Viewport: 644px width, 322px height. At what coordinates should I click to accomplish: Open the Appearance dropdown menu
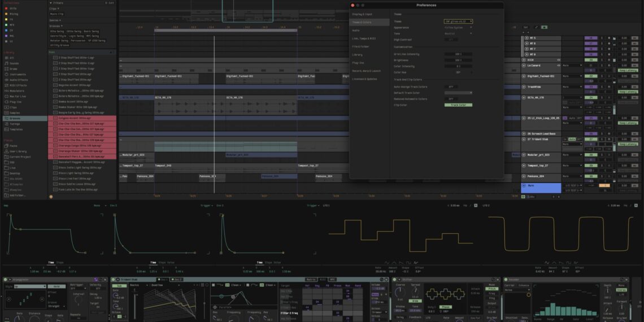(458, 27)
